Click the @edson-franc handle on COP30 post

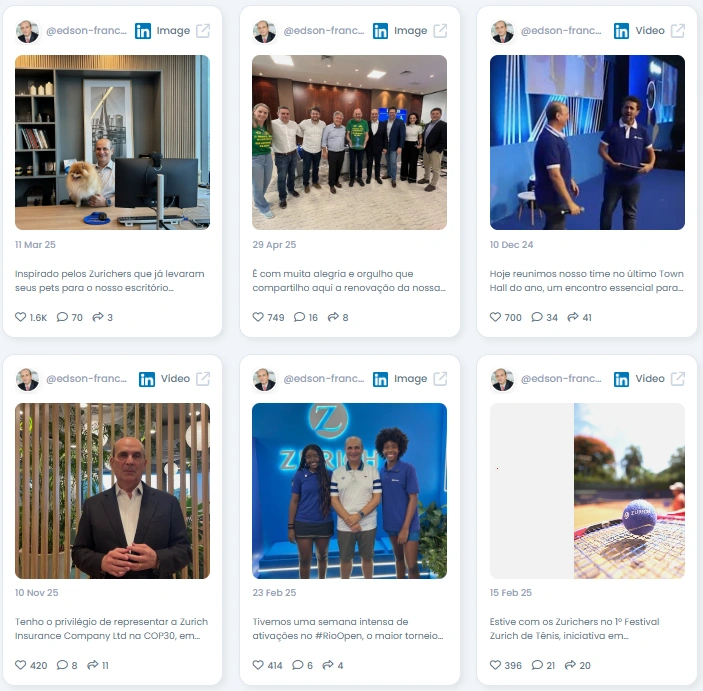pyautogui.click(x=87, y=378)
